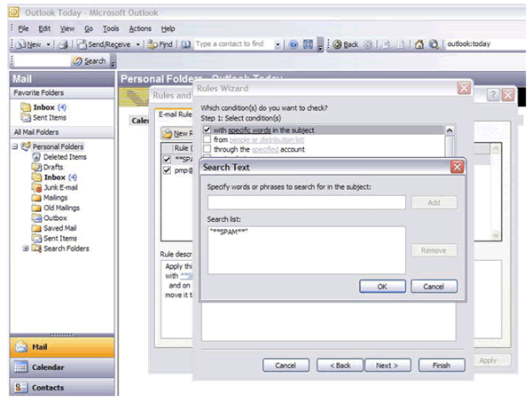Uncheck the **SPAM** rule checkbox
The width and height of the screenshot is (532, 410).
point(167,159)
